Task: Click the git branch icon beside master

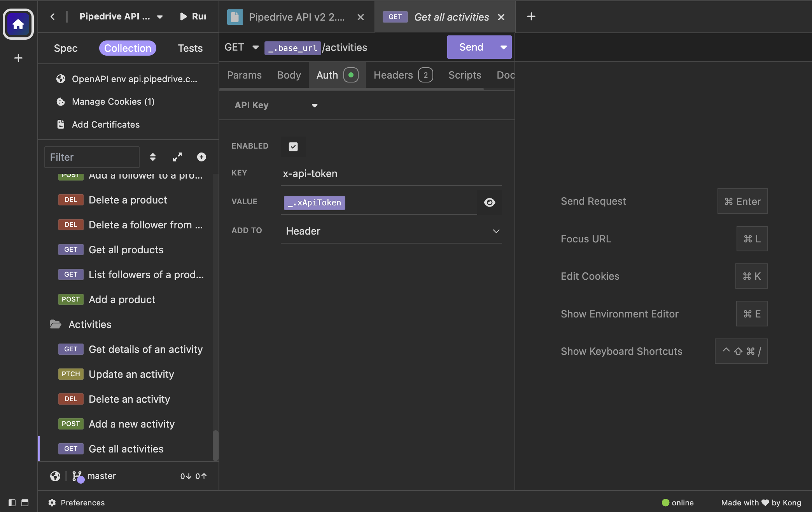Action: coord(77,476)
